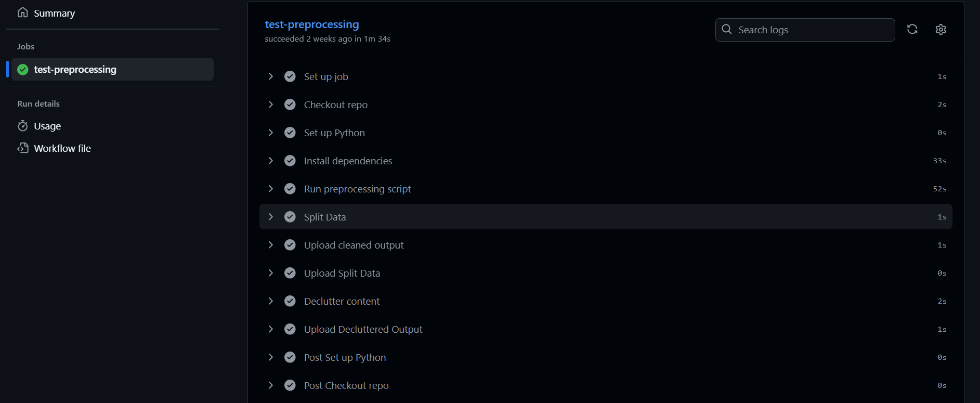This screenshot has width=980, height=403.
Task: Click the check status icon for Install dependencies
Action: [290, 161]
